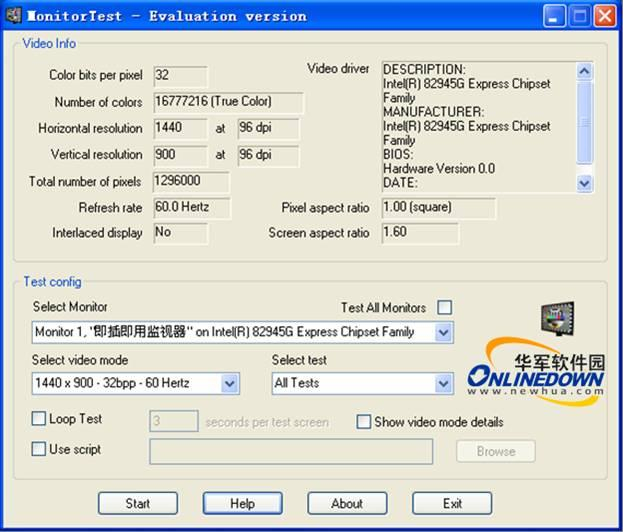The image size is (623, 532).
Task: Click the Refresh rate value 60.0 Hertz
Action: tap(192, 208)
